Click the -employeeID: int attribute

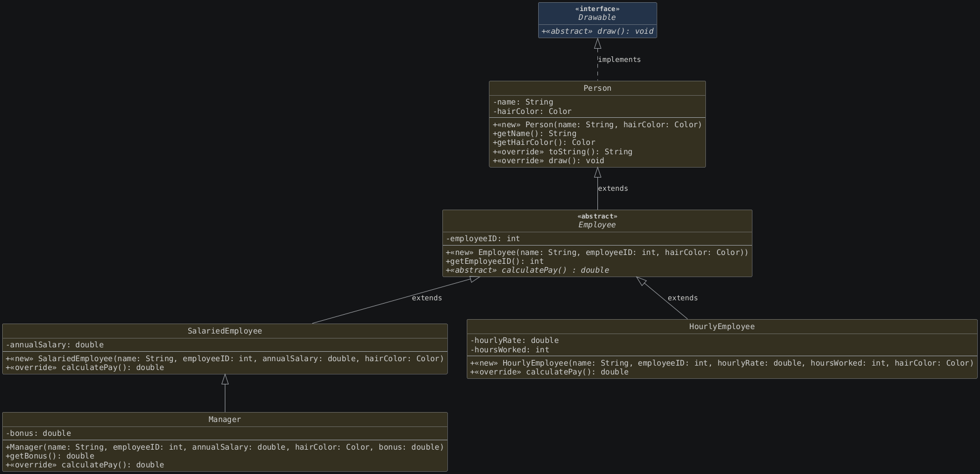pyautogui.click(x=483, y=238)
